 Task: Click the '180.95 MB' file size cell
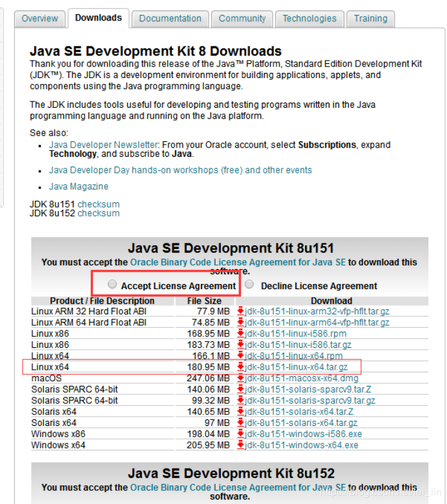208,367
